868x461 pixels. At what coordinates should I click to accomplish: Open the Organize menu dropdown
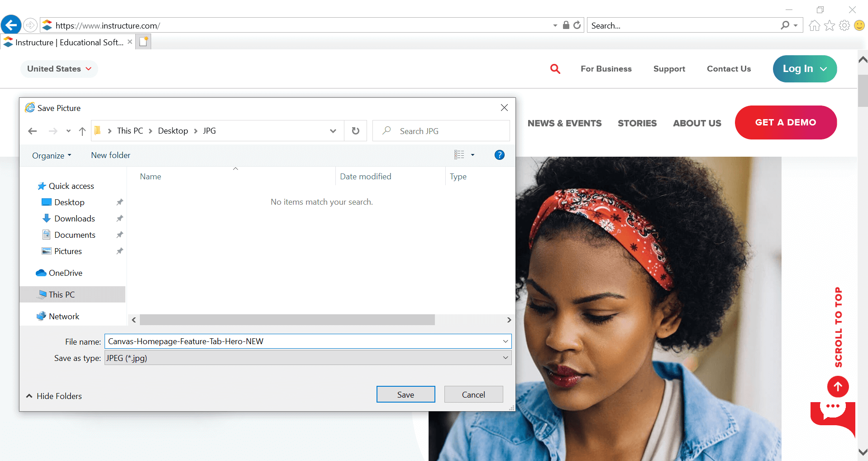[52, 156]
